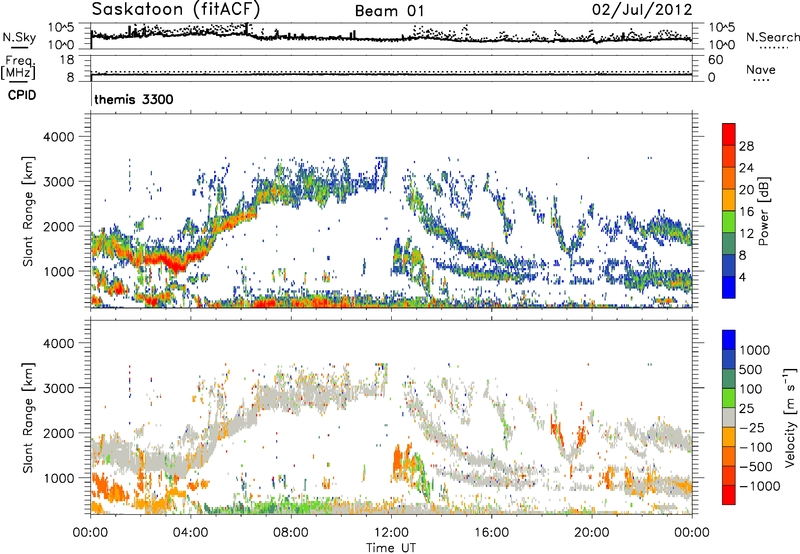Click the blue bottom of the power colorbar
The image size is (800, 554).
pos(729,287)
